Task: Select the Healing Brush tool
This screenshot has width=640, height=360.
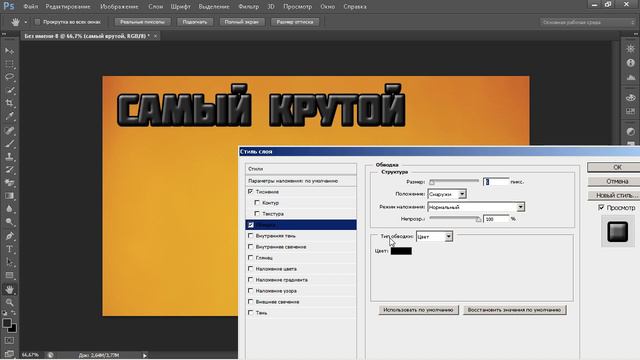Action: 9,131
